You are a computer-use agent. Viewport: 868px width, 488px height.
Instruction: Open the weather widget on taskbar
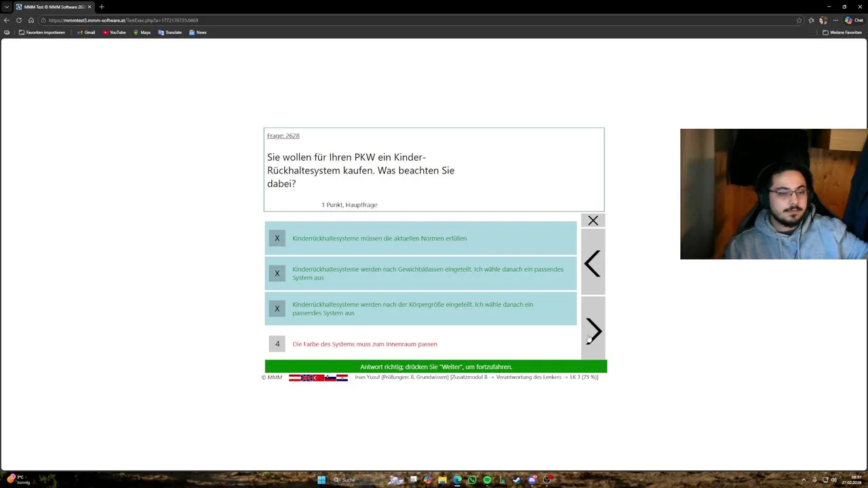19,480
